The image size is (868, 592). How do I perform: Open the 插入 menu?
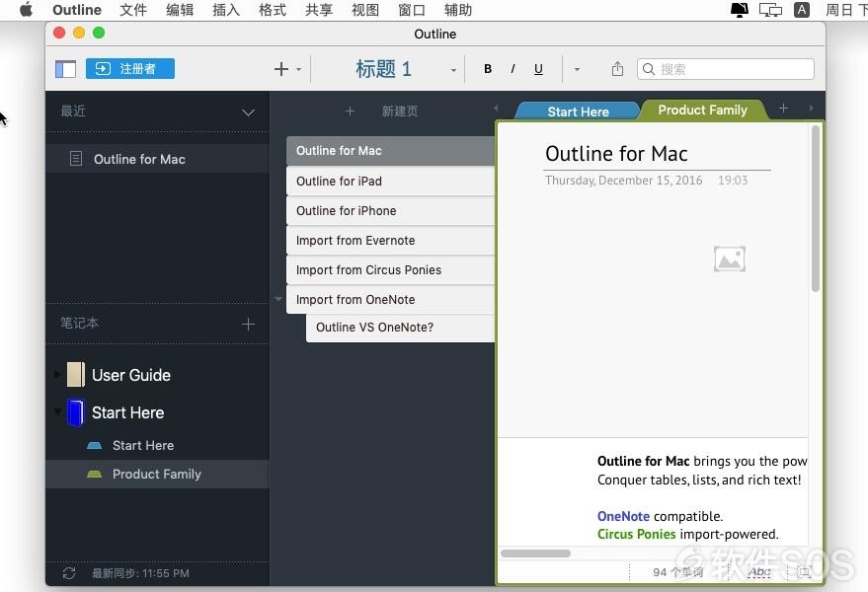(226, 10)
